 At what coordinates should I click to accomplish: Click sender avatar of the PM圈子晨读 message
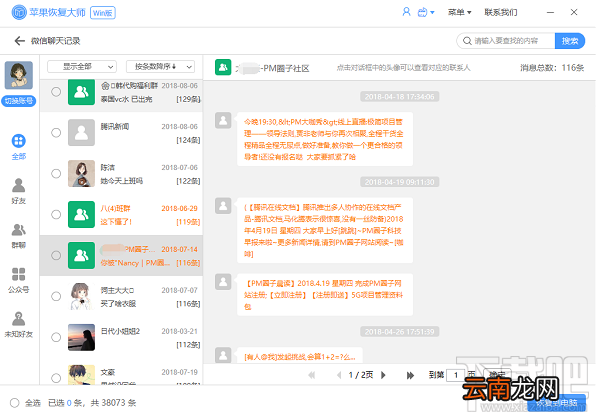223,282
